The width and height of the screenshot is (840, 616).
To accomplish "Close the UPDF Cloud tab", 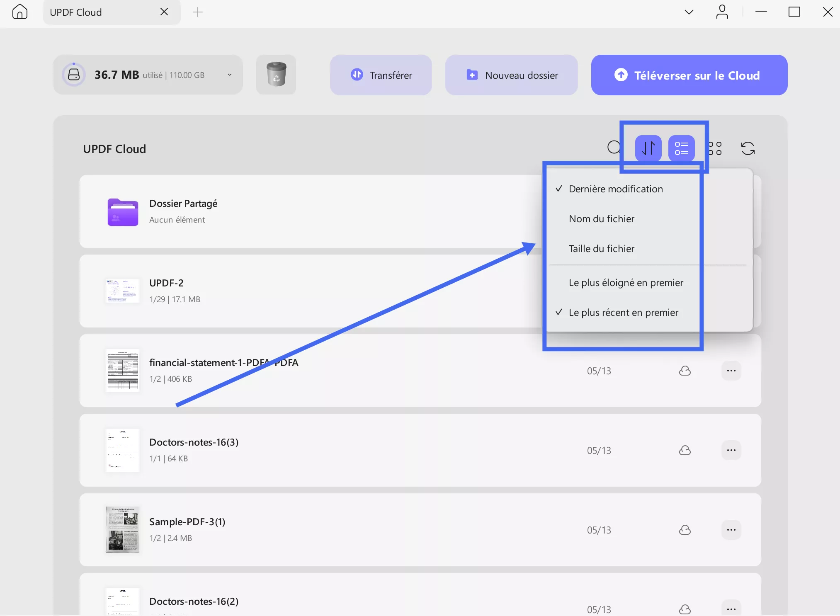I will coord(164,12).
